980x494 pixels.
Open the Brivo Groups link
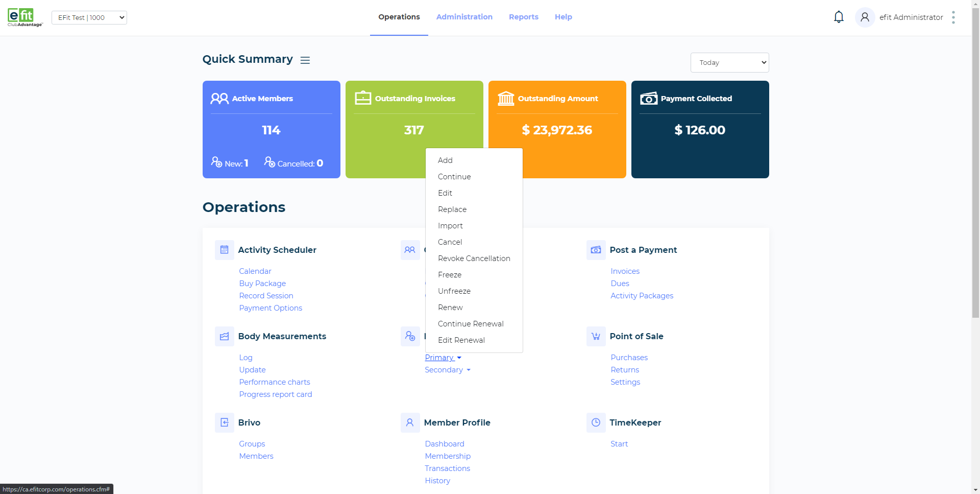[x=252, y=444]
